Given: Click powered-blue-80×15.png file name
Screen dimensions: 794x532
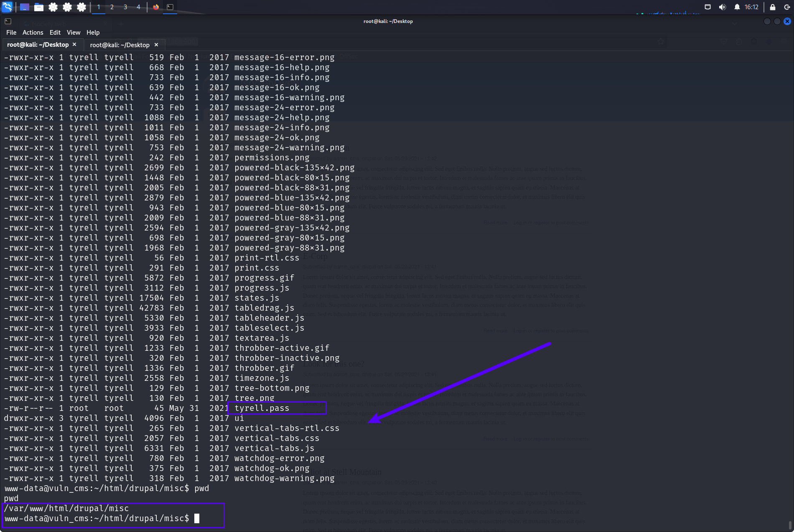Looking at the screenshot, I should pos(290,208).
